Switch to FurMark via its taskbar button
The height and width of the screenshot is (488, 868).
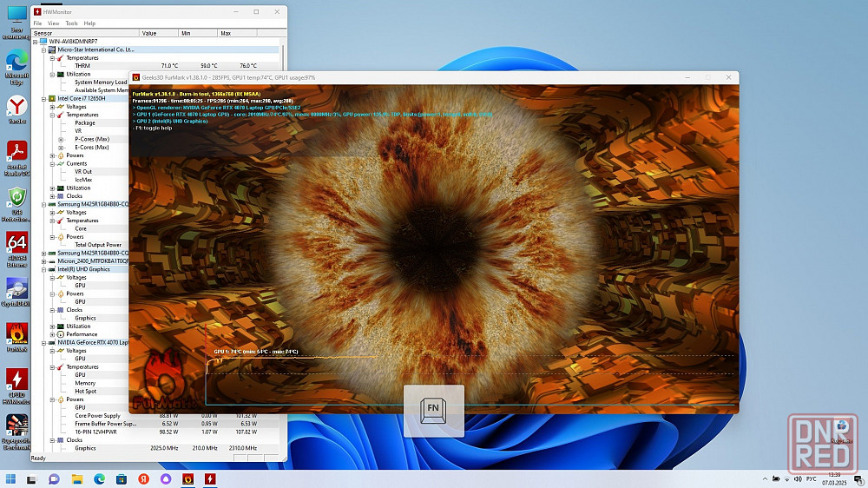pyautogui.click(x=187, y=479)
